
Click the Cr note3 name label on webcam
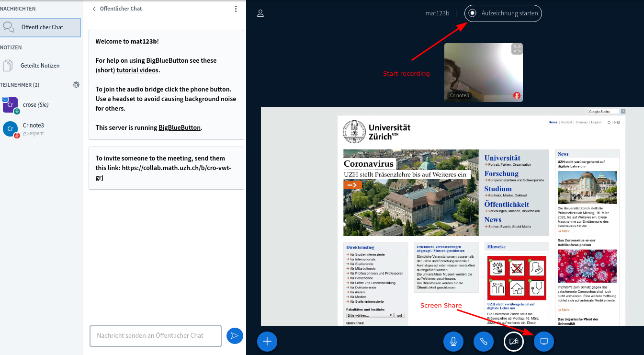coord(460,95)
